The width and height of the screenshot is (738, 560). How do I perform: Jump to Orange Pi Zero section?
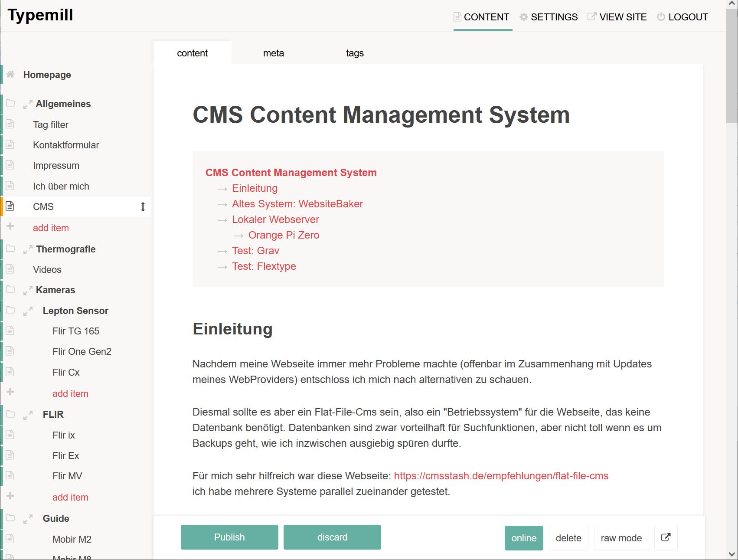(x=284, y=235)
